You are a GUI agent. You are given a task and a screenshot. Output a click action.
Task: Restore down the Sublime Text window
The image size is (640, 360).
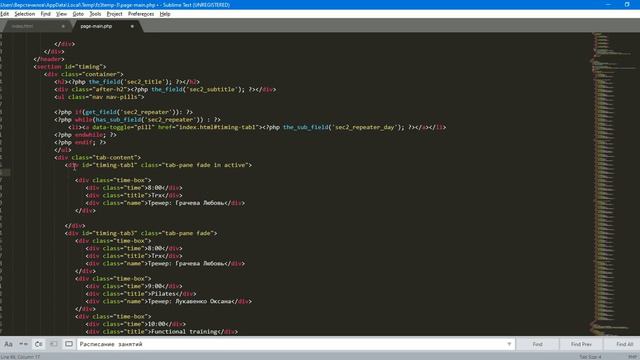pos(627,4)
